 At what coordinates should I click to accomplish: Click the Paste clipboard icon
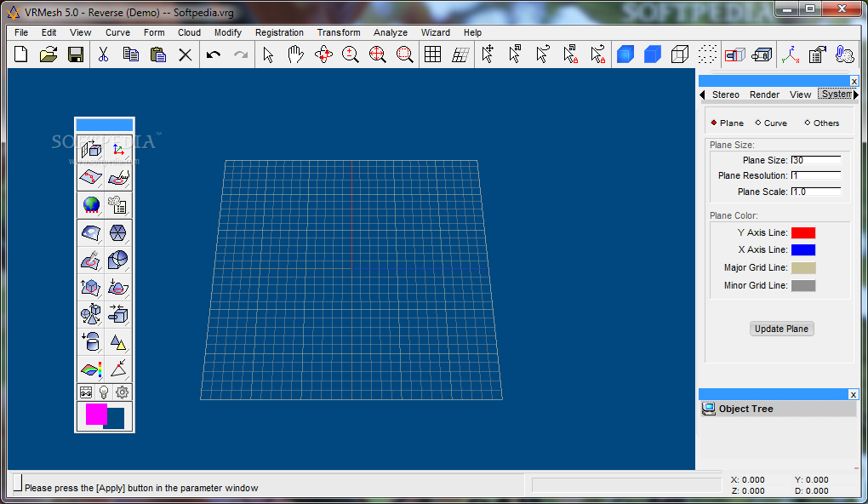click(x=158, y=54)
